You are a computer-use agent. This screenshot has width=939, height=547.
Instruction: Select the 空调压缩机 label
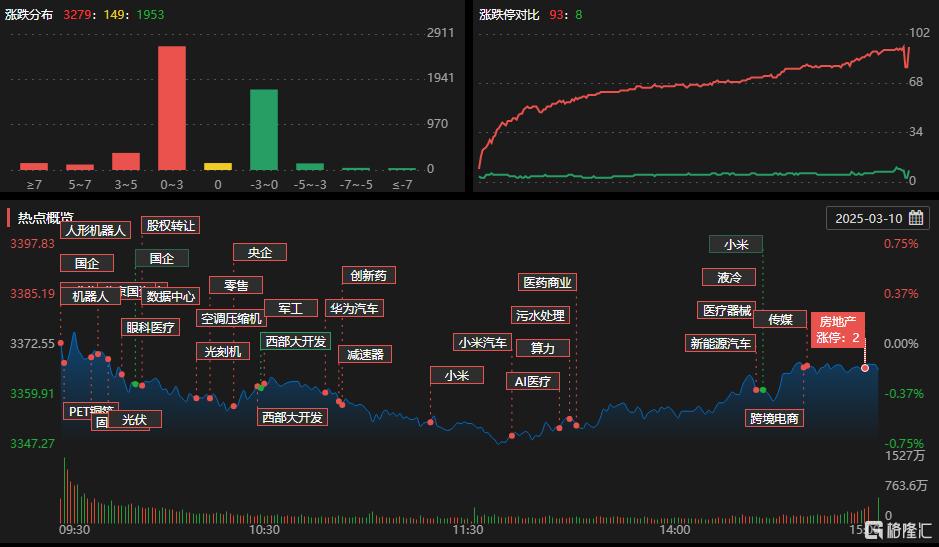[231, 318]
